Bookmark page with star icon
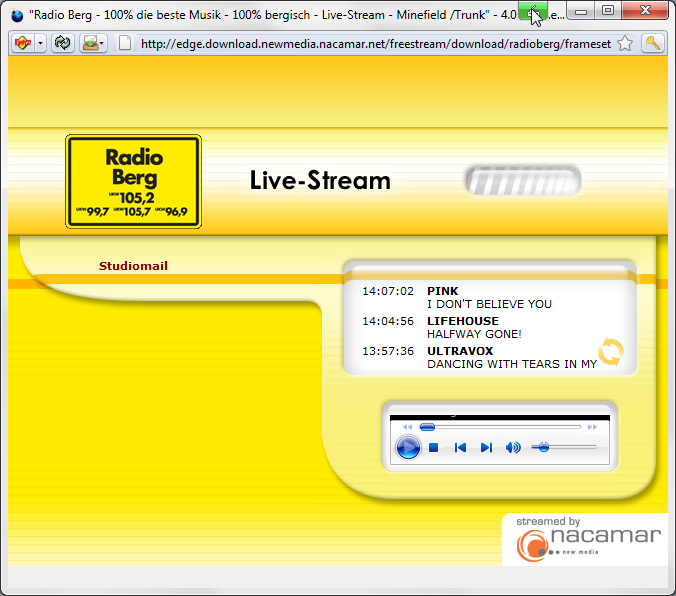 [x=625, y=44]
